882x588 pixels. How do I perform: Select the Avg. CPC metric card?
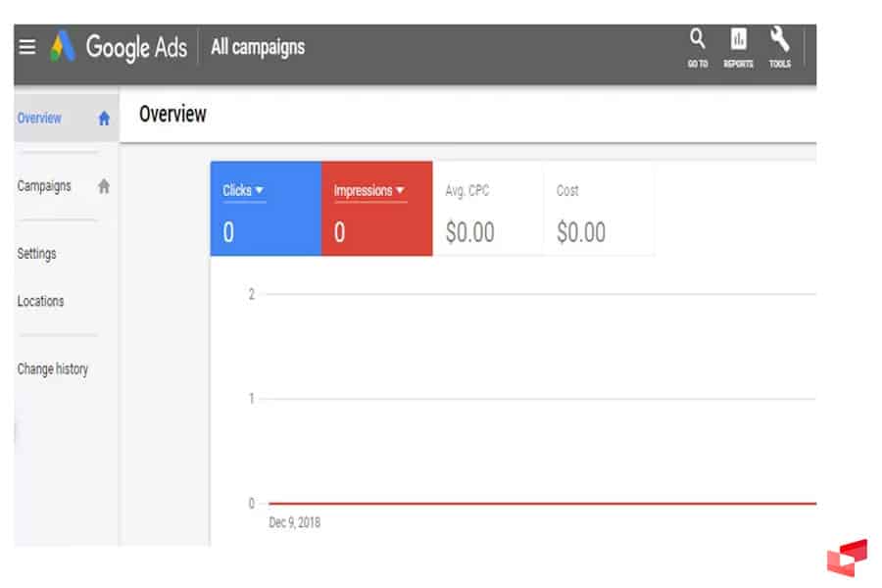[488, 213]
